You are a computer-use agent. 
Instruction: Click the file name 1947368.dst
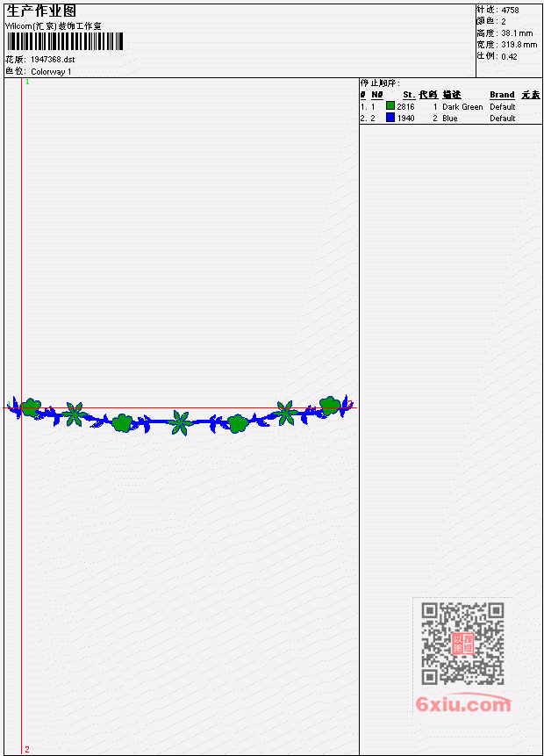53,60
